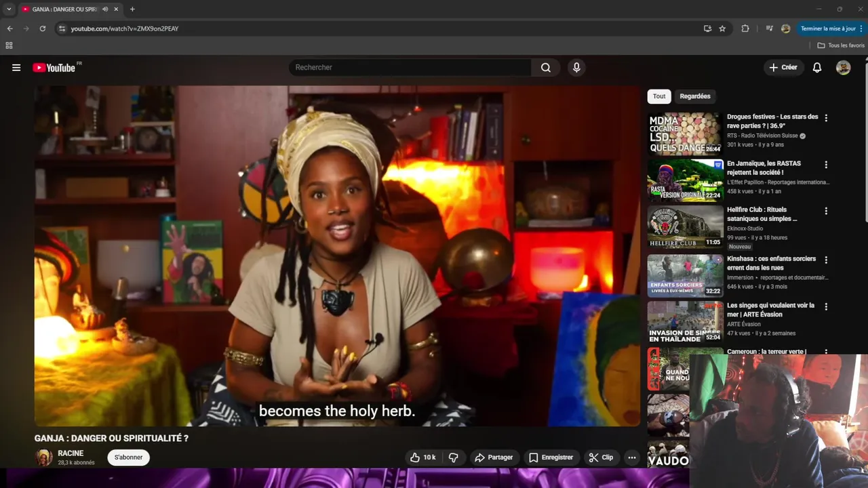Open more actions ellipsis under video
This screenshot has width=868, height=488.
tap(632, 457)
